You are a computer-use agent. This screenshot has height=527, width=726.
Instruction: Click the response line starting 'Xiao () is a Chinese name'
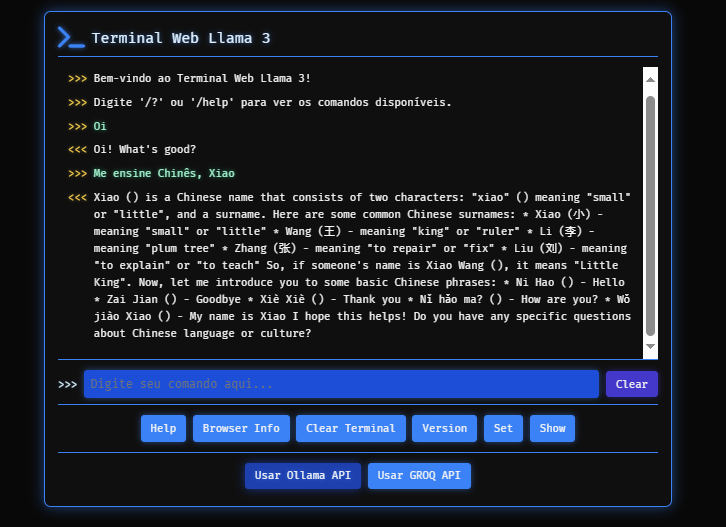[x=362, y=197]
